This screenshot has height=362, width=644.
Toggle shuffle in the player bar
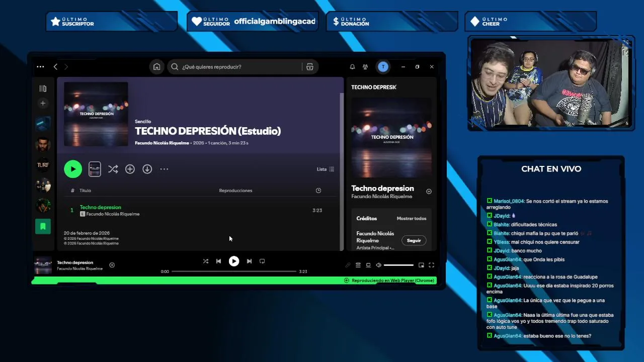205,261
